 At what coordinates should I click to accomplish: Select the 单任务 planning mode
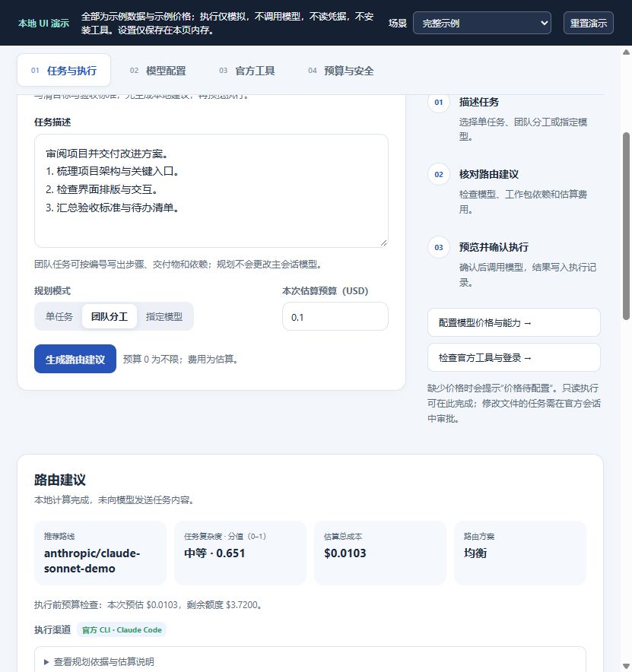pyautogui.click(x=59, y=316)
